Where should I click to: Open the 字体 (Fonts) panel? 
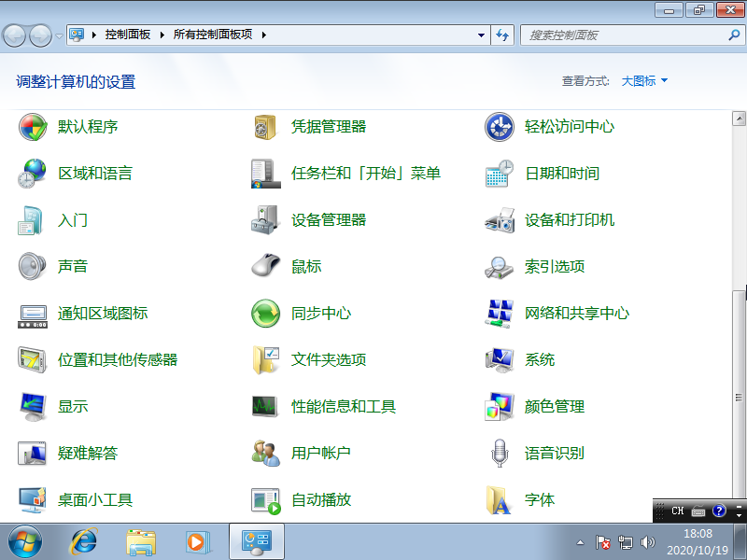[x=540, y=500]
